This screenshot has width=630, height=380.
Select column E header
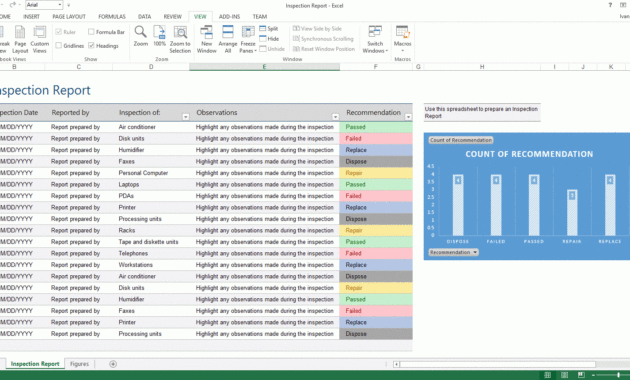click(264, 67)
